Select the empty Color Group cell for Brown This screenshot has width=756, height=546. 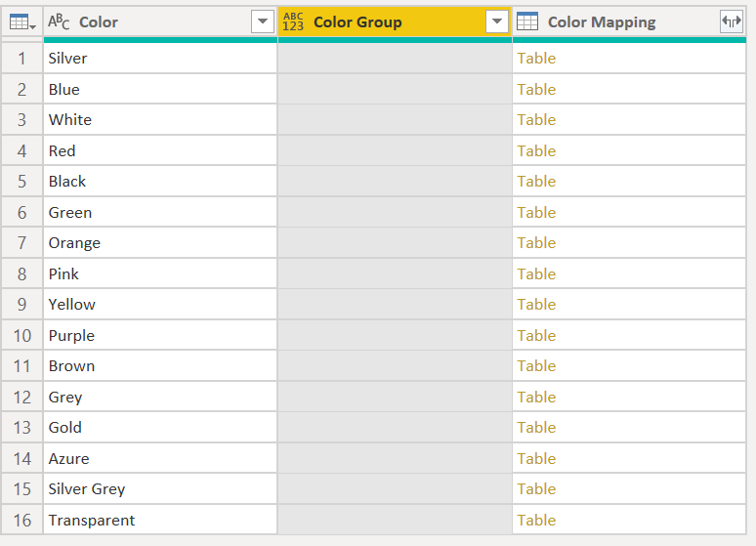[x=395, y=366]
